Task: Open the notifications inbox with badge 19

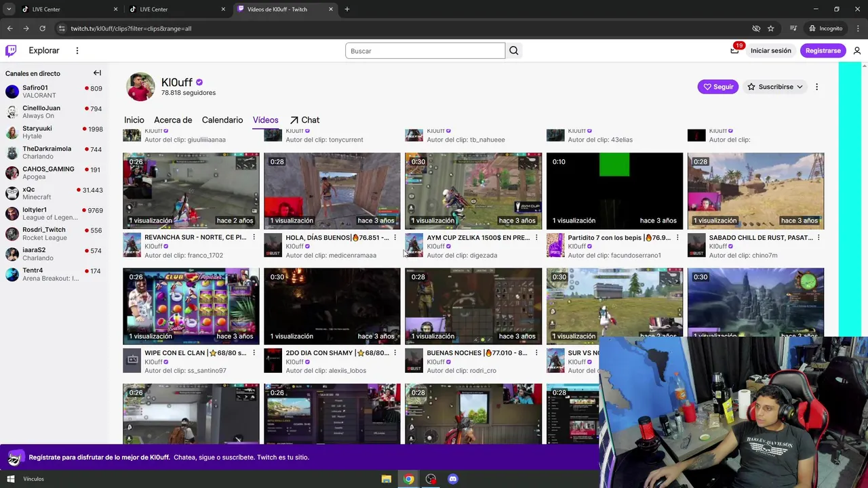Action: click(x=734, y=51)
